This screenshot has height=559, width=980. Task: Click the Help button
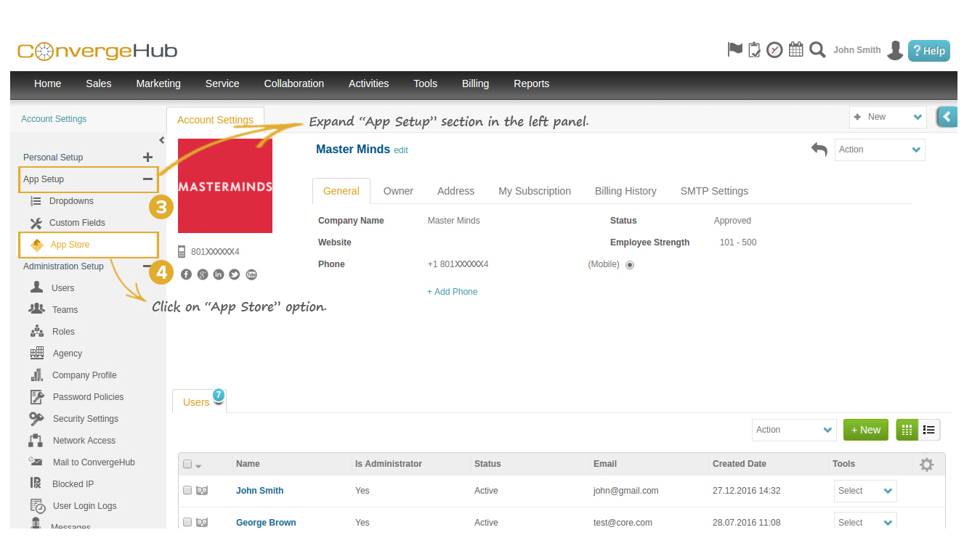[x=928, y=51]
